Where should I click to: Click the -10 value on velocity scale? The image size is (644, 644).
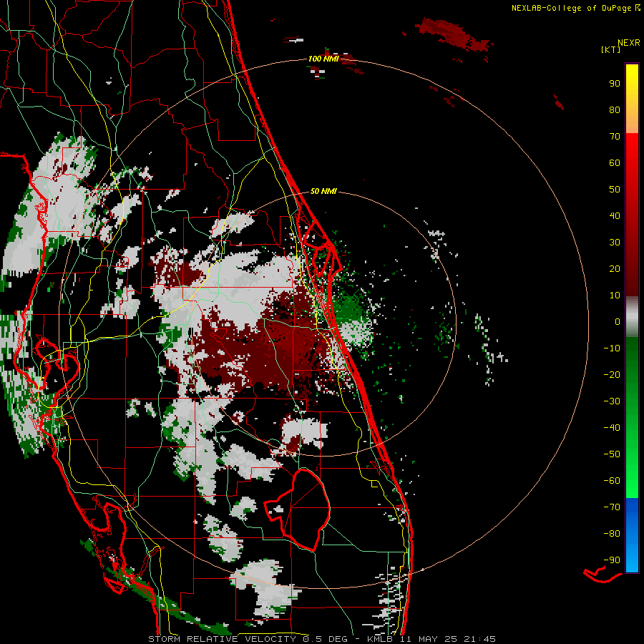click(612, 348)
